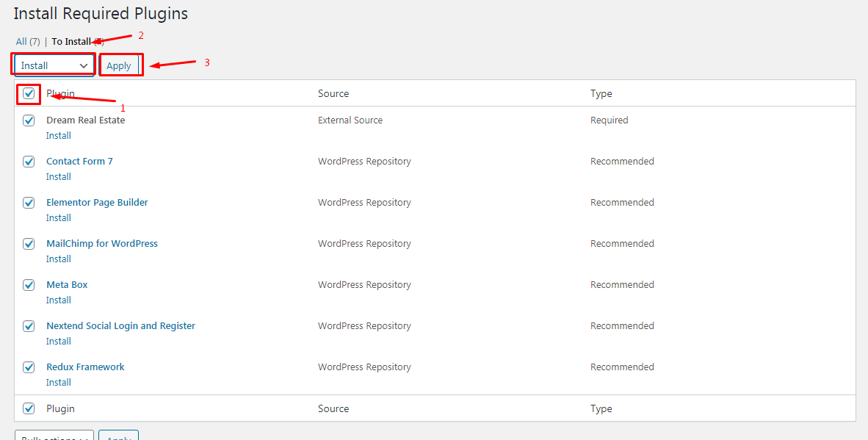Click Install under Meta Box
The width and height of the screenshot is (868, 440).
point(59,300)
